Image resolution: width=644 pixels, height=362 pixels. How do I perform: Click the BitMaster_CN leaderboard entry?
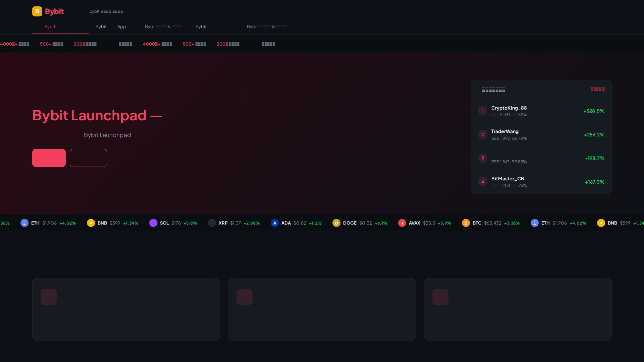[540, 182]
